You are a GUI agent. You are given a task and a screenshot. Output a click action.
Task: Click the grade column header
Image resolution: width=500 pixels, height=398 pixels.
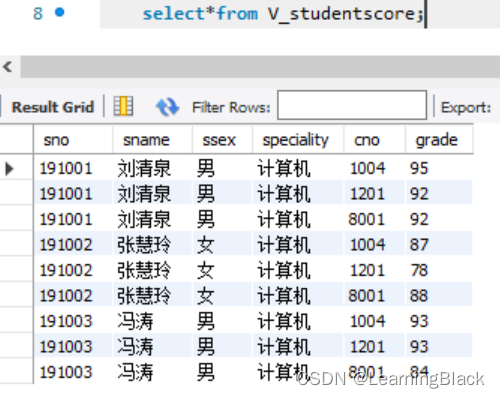pyautogui.click(x=439, y=140)
